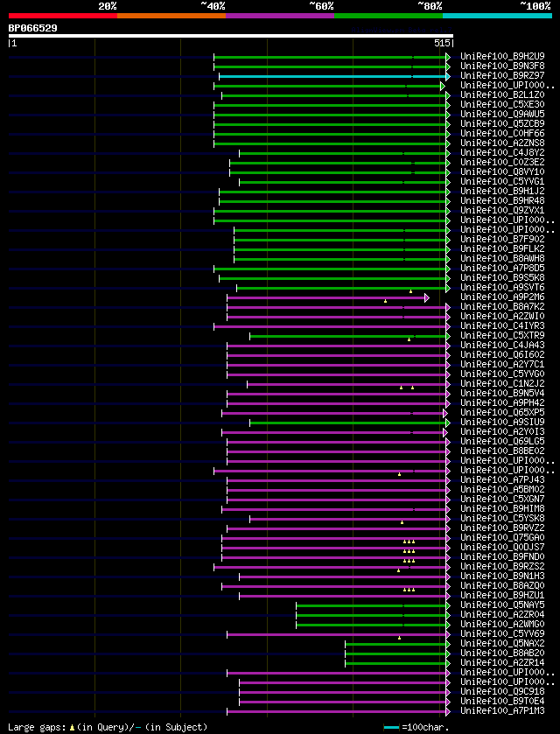Pick subject UniRef100_Q69LG5

[502, 443]
